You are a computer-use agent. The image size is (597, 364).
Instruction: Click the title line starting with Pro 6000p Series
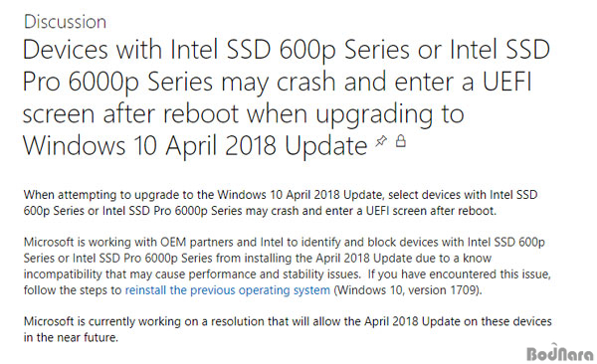[278, 82]
